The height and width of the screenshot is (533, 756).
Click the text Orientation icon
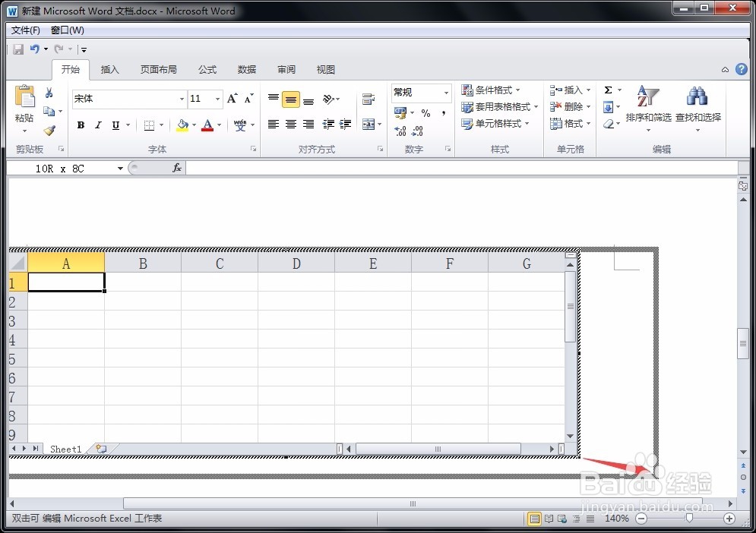coord(329,99)
